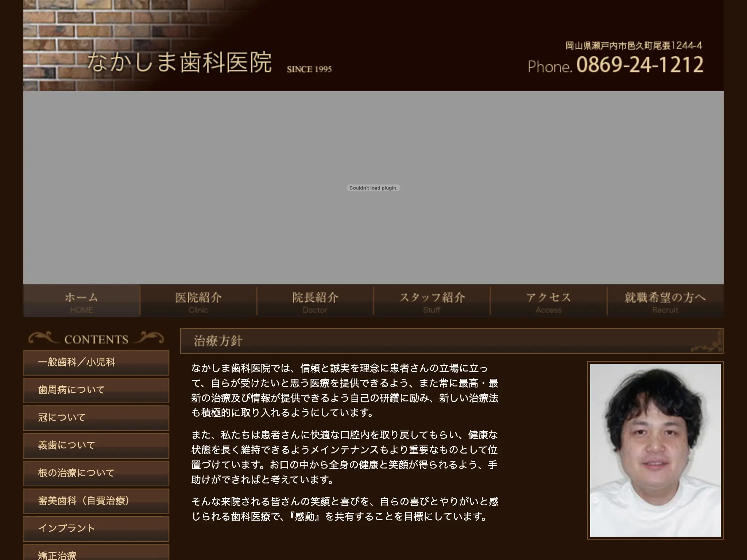Click the CONTENTS sidebar heading

pos(96,339)
